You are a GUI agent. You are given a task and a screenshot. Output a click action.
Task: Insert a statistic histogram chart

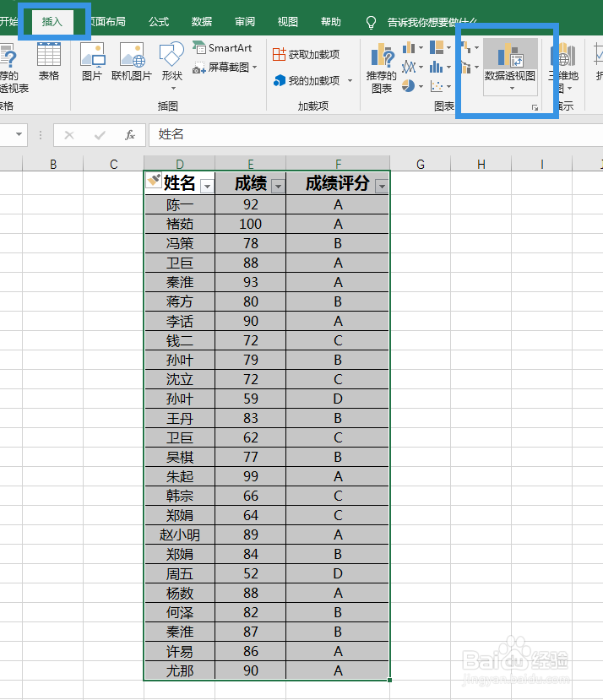click(x=436, y=67)
